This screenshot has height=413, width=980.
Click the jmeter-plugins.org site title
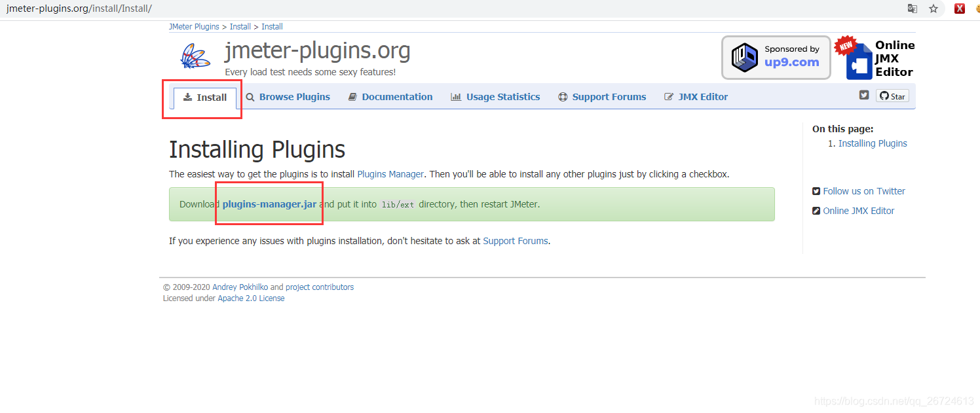(x=318, y=50)
